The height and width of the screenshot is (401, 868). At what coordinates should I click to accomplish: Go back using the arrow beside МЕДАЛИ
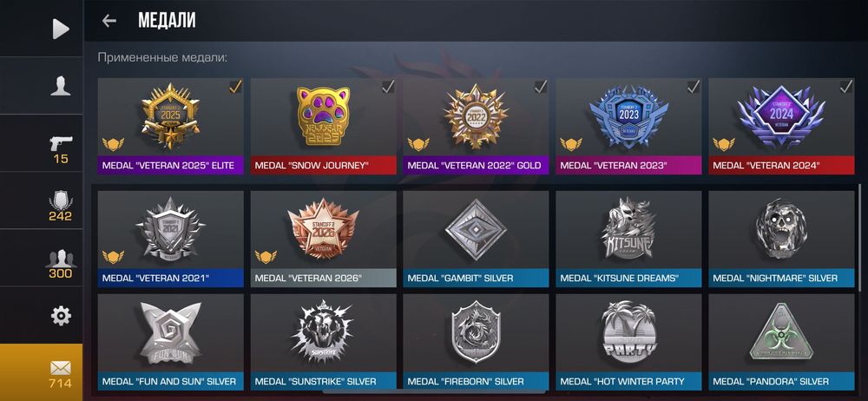[x=109, y=21]
